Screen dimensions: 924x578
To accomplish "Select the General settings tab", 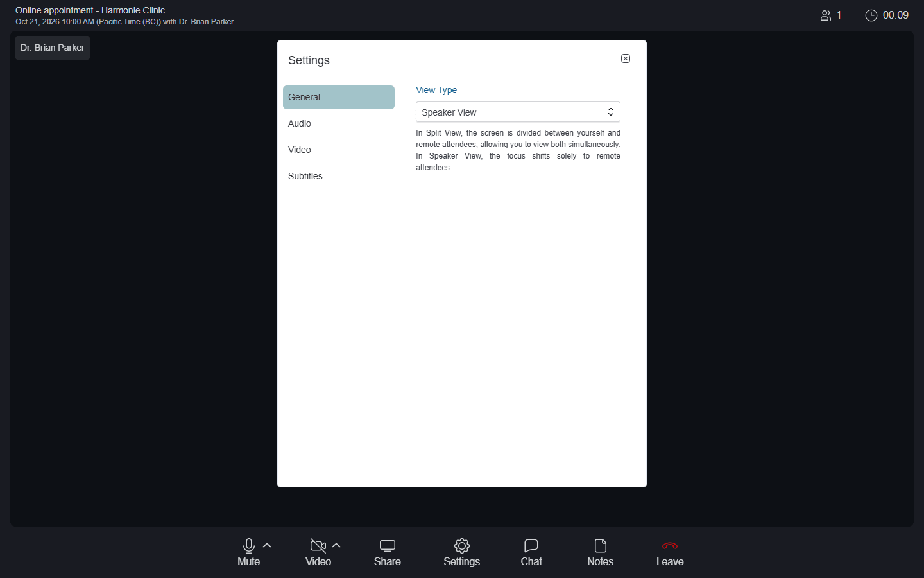I will (x=339, y=97).
